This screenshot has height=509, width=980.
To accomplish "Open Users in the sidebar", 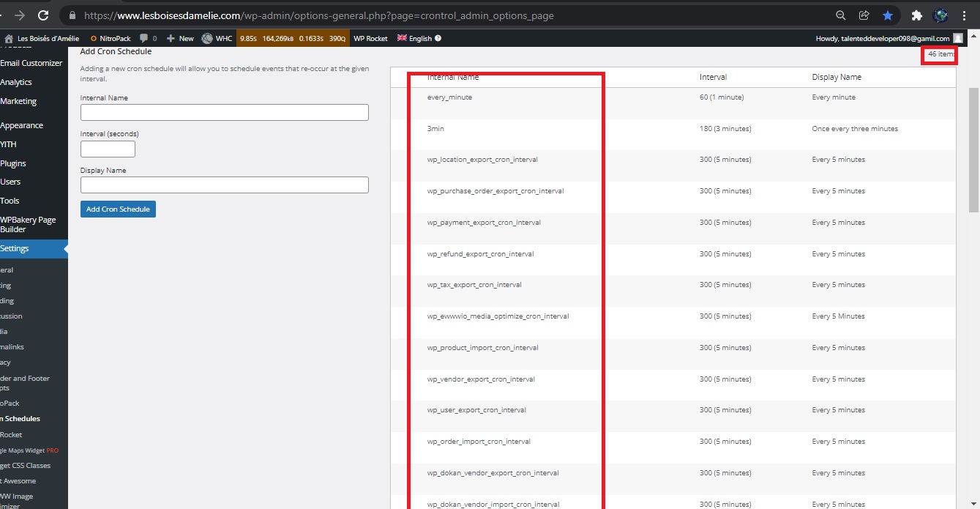I will click(x=10, y=182).
